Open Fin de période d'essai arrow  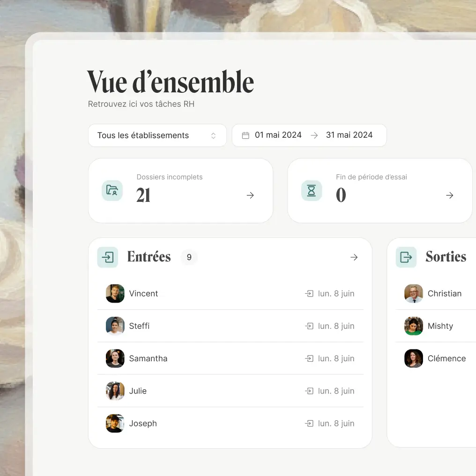[450, 195]
